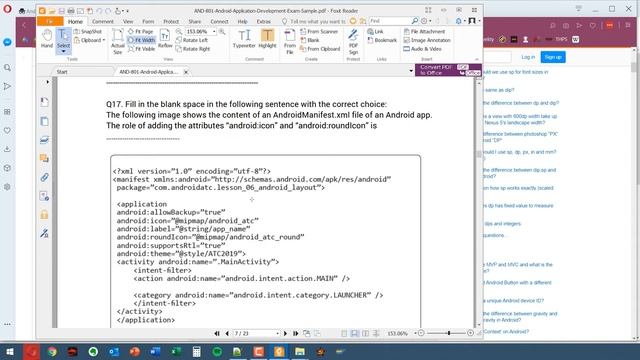Expand the left navigation panel arrow

(x=47, y=82)
